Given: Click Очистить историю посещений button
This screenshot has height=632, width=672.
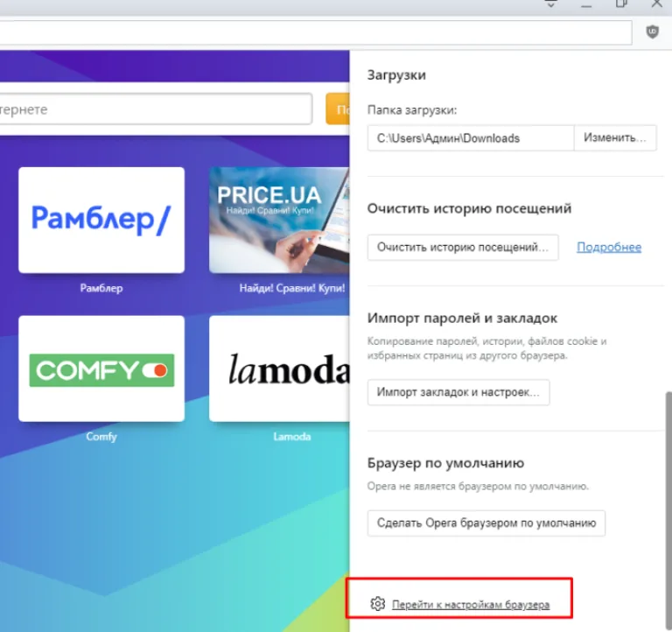Looking at the screenshot, I should pyautogui.click(x=463, y=248).
